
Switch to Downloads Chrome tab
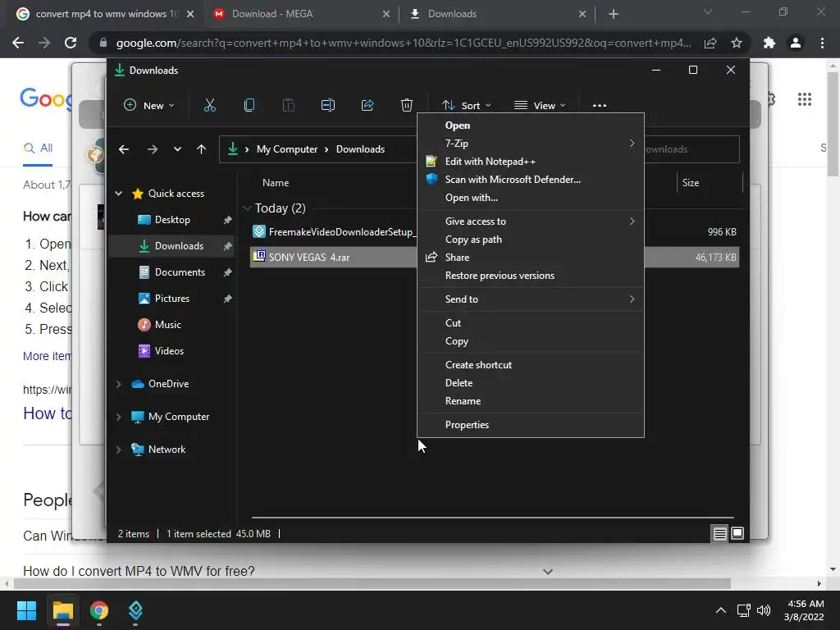click(497, 14)
